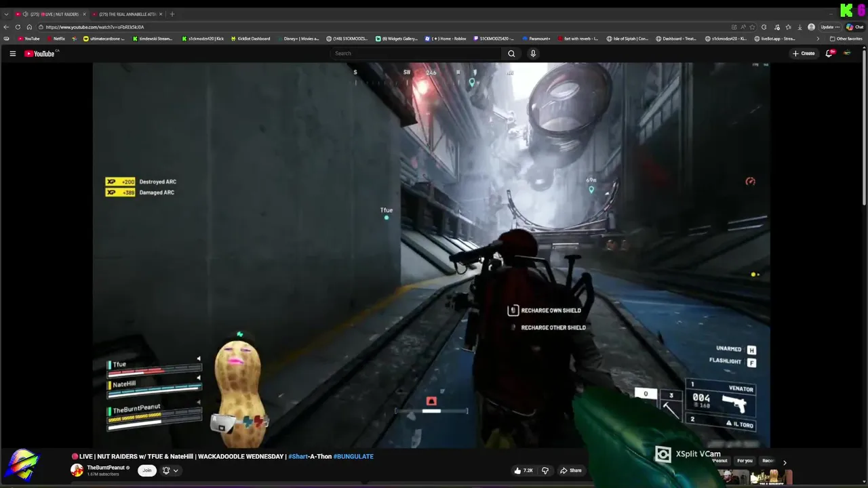Mute the tab via speaker icon
The image size is (868, 488).
(x=25, y=14)
